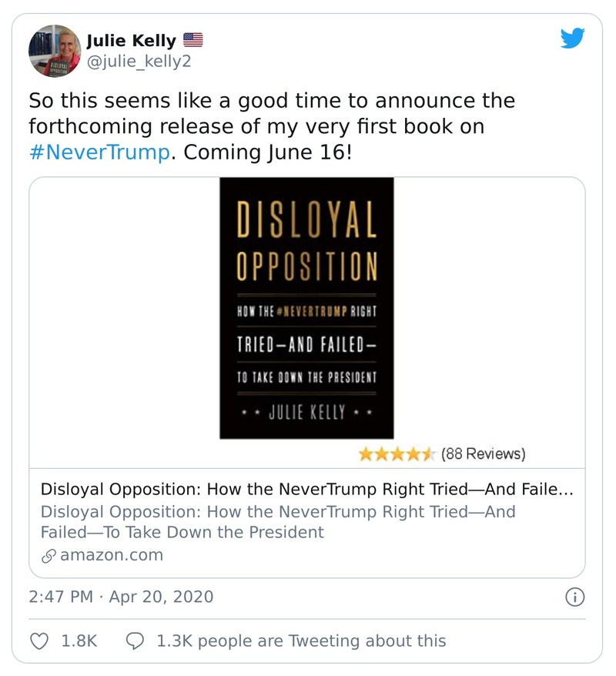The width and height of the screenshot is (616, 676).
Task: Click the US flag emoji after the name
Action: click(192, 40)
